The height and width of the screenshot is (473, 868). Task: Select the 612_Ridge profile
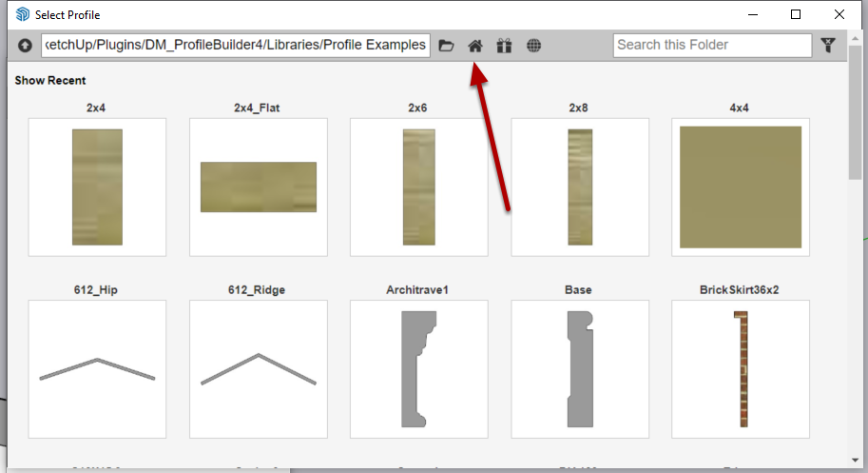pyautogui.click(x=259, y=369)
